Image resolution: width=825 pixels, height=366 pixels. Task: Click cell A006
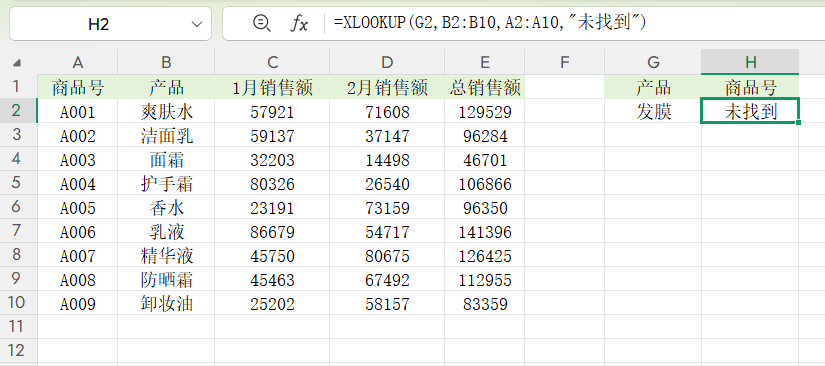[78, 231]
